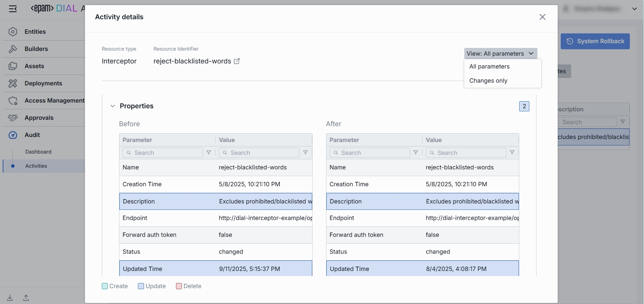
Task: Select Changes only from the view menu
Action: [x=488, y=81]
